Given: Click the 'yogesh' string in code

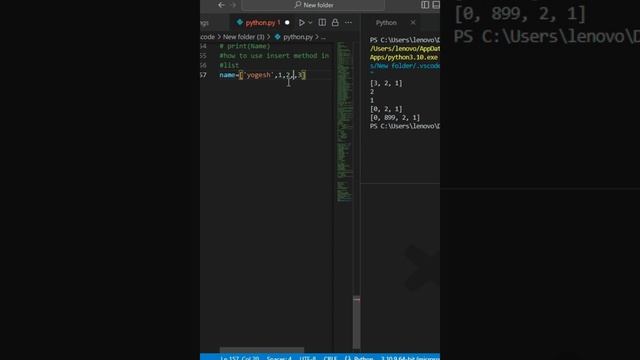Looking at the screenshot, I should (x=258, y=75).
